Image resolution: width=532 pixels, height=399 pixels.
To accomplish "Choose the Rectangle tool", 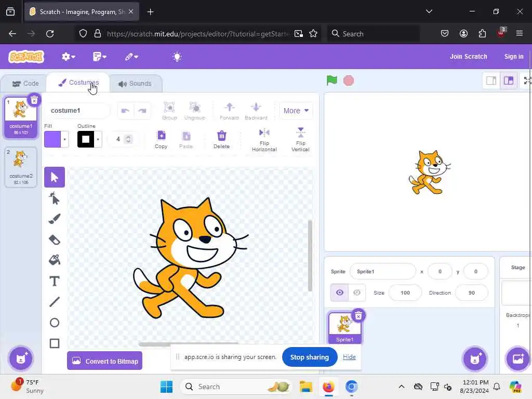I will point(54,343).
